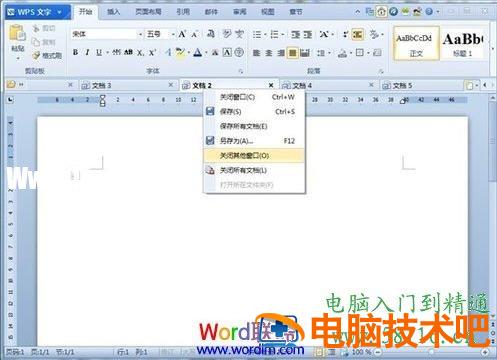Image resolution: width=497 pixels, height=360 pixels.
Task: Select the Format Painter brush
Action: (47, 55)
